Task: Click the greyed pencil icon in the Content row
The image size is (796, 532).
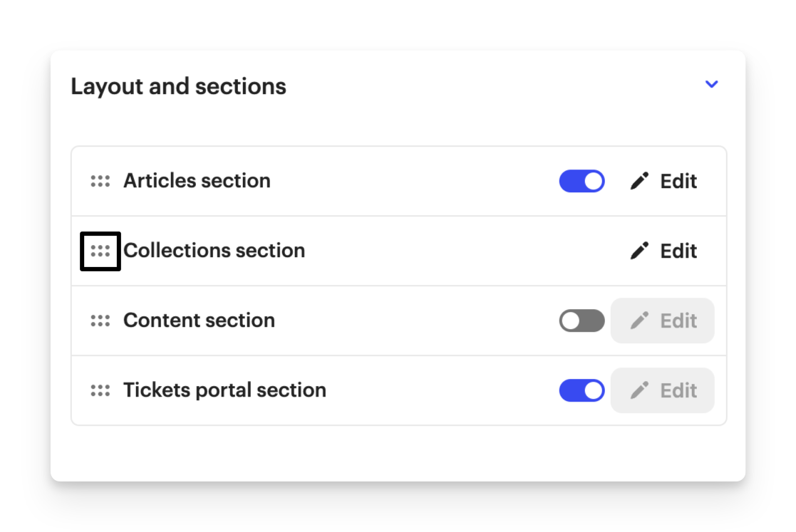Action: tap(639, 320)
